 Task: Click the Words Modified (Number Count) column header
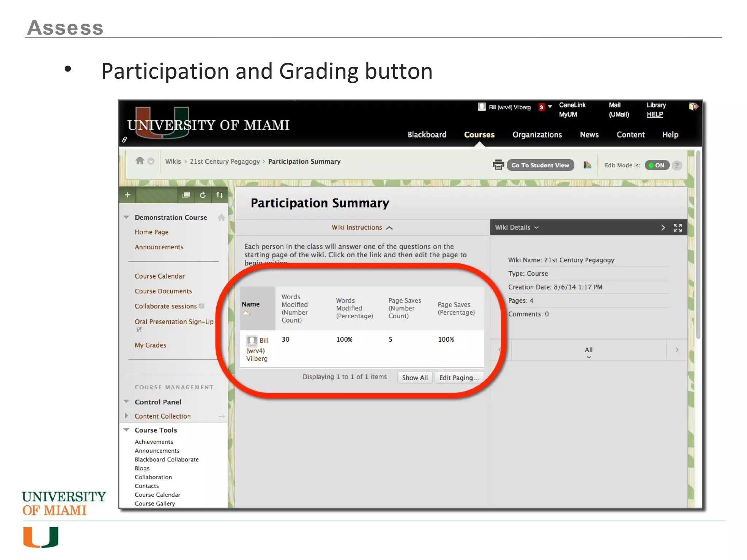[295, 308]
